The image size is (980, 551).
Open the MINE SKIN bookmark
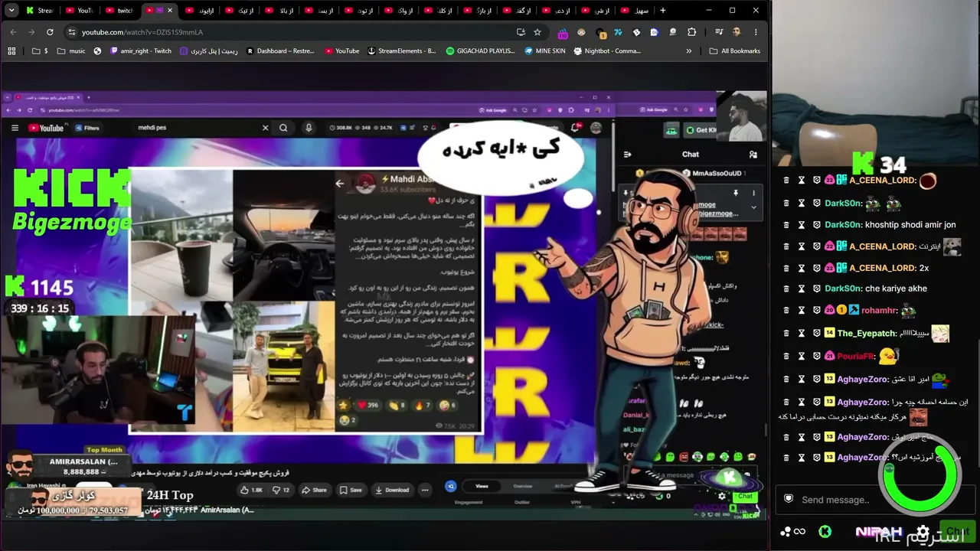pos(544,51)
